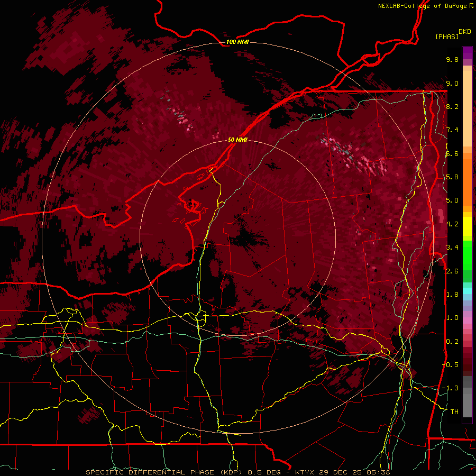Click the KTYX station identifier in caption
Viewport: 476px width, 476px height.
[306, 472]
